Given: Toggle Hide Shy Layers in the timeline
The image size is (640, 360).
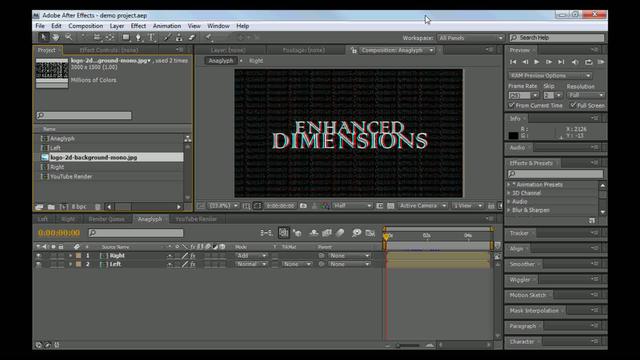Looking at the screenshot, I should 313,233.
